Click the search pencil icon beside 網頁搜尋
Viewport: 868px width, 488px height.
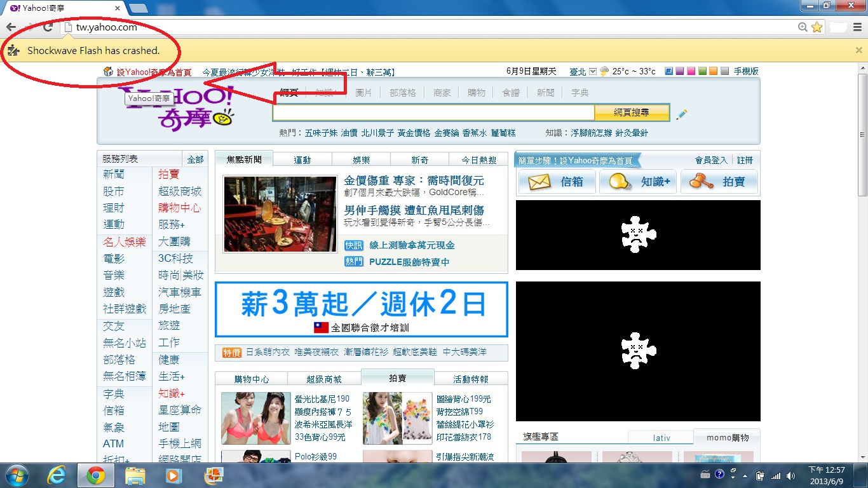[x=682, y=114]
